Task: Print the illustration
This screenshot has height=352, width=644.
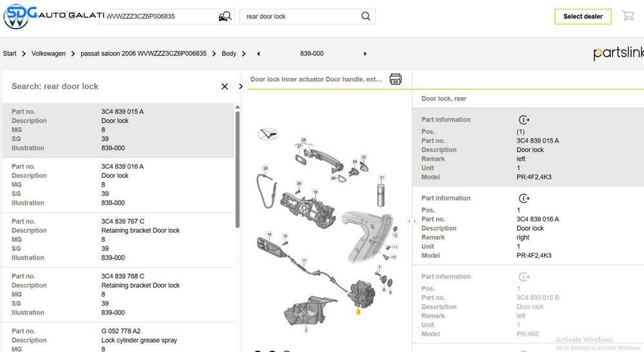Action: tap(395, 79)
